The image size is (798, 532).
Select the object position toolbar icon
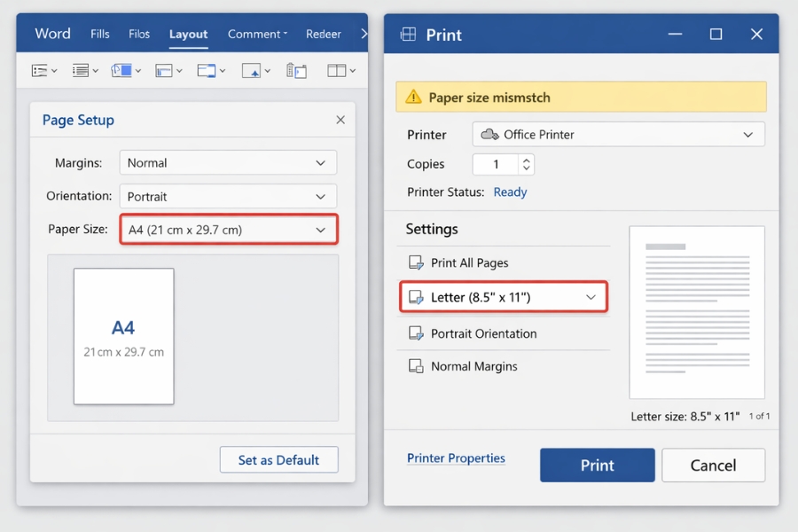(x=251, y=70)
